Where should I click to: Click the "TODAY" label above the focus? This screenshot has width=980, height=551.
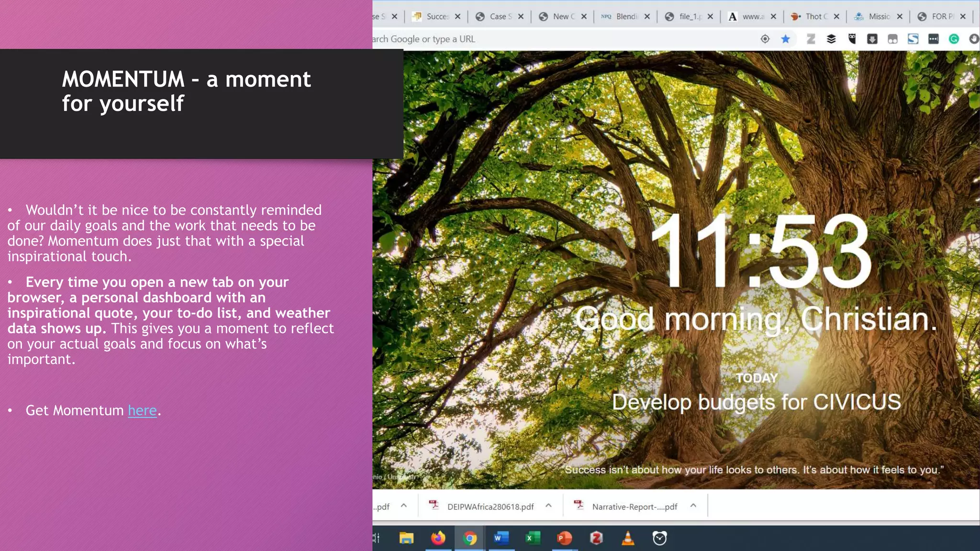(757, 378)
